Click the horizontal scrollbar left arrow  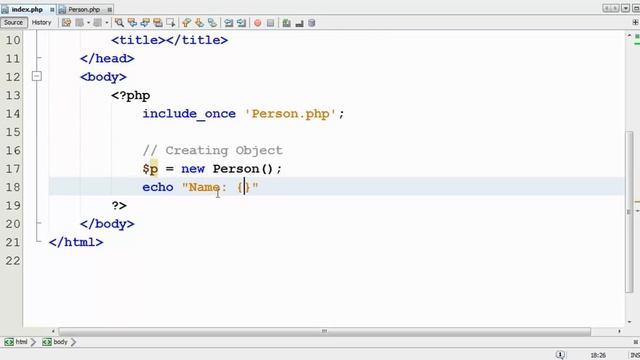click(x=53, y=331)
